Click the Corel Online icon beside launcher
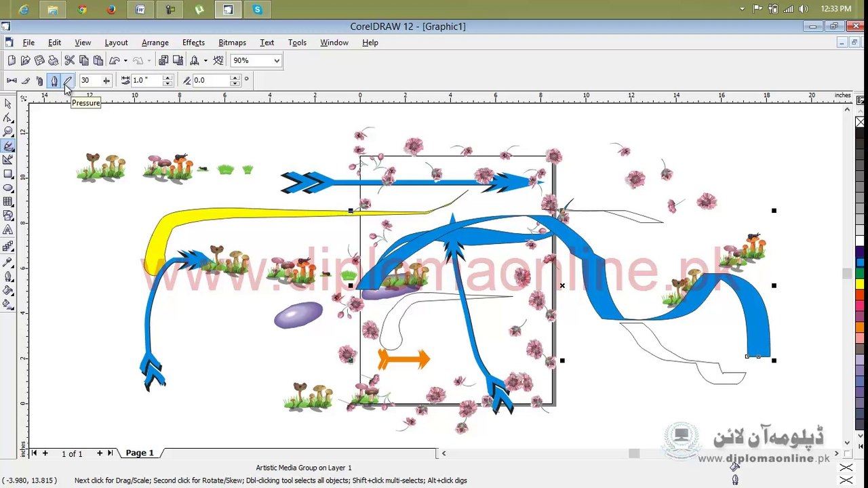Screen dimensions: 868x488 tap(218, 60)
